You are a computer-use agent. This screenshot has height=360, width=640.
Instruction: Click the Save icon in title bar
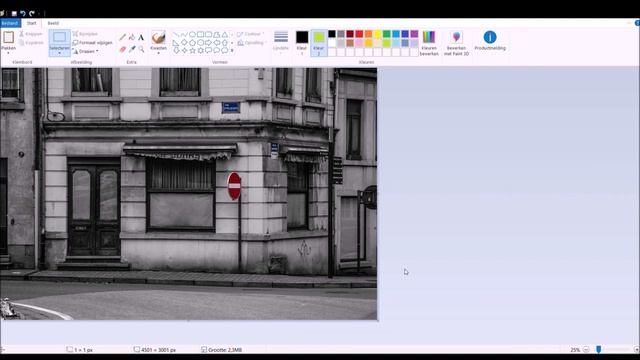click(14, 13)
